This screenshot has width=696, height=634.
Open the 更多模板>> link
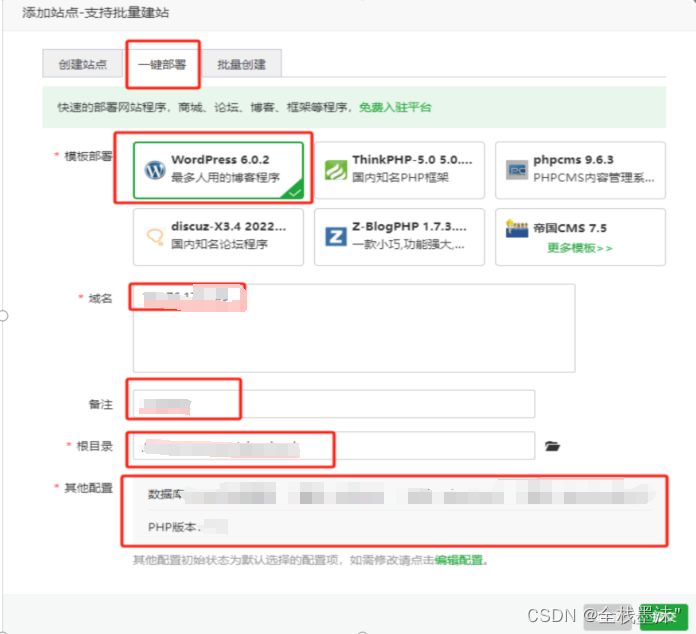(x=580, y=248)
